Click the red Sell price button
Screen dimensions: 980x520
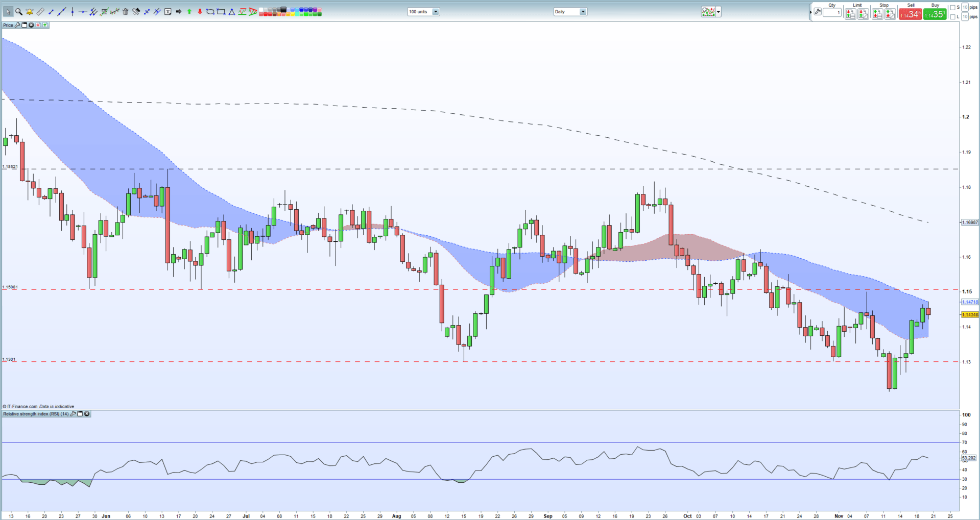(x=910, y=14)
